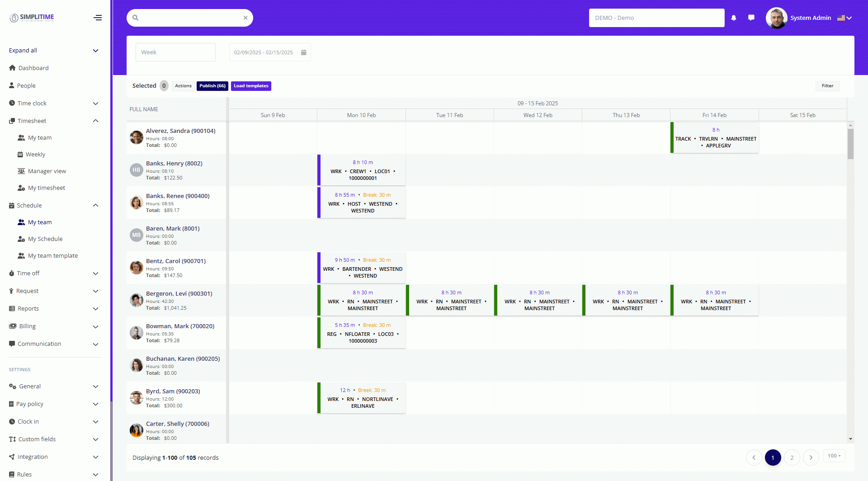Open the chat messages icon

pyautogui.click(x=751, y=18)
